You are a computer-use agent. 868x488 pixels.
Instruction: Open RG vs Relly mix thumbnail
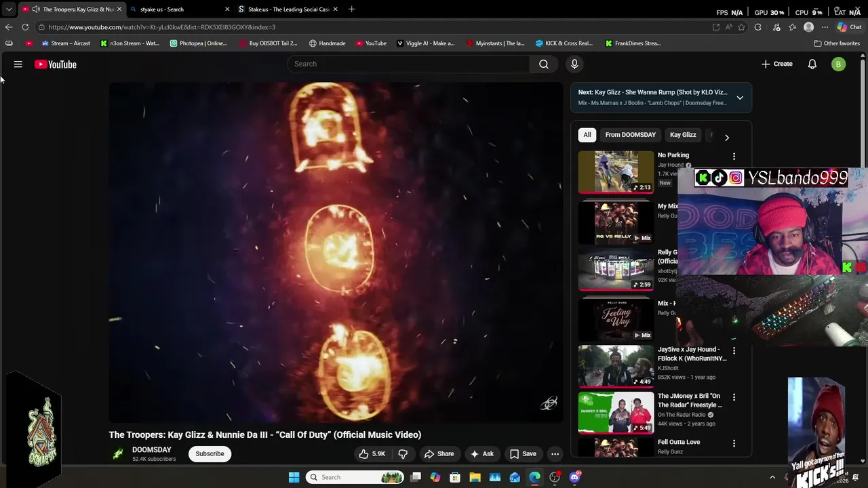[616, 222]
